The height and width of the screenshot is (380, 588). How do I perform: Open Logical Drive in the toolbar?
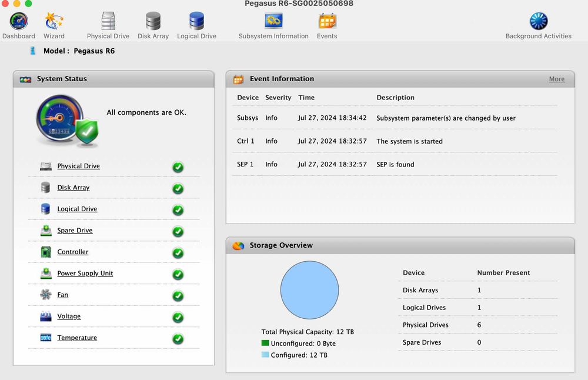pos(196,21)
